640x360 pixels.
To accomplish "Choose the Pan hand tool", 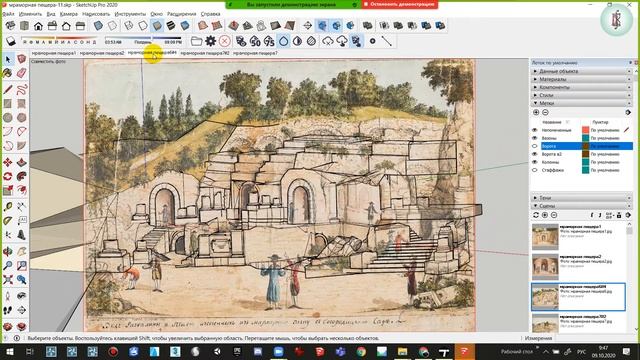I will coord(21,251).
